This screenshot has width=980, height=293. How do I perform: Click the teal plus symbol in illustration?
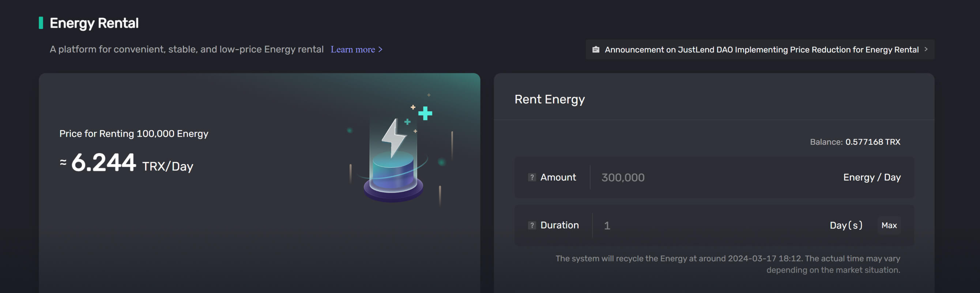[x=425, y=112]
